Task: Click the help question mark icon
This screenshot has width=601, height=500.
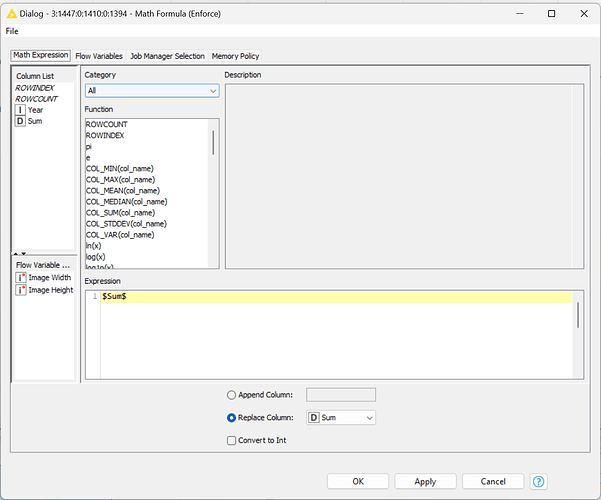Action: tap(539, 481)
